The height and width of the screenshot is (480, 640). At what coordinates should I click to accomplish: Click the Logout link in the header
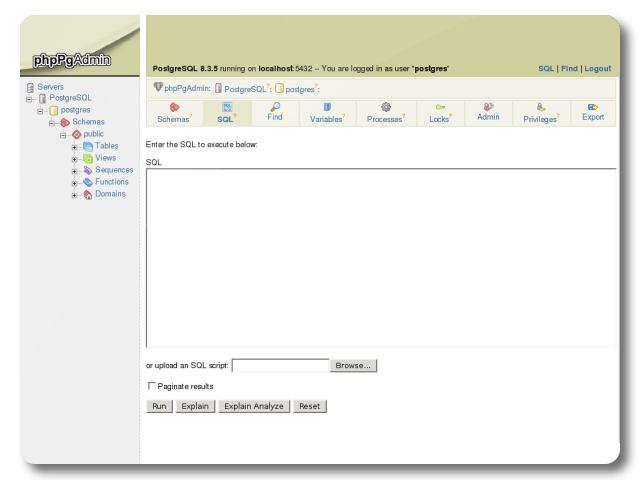click(597, 69)
